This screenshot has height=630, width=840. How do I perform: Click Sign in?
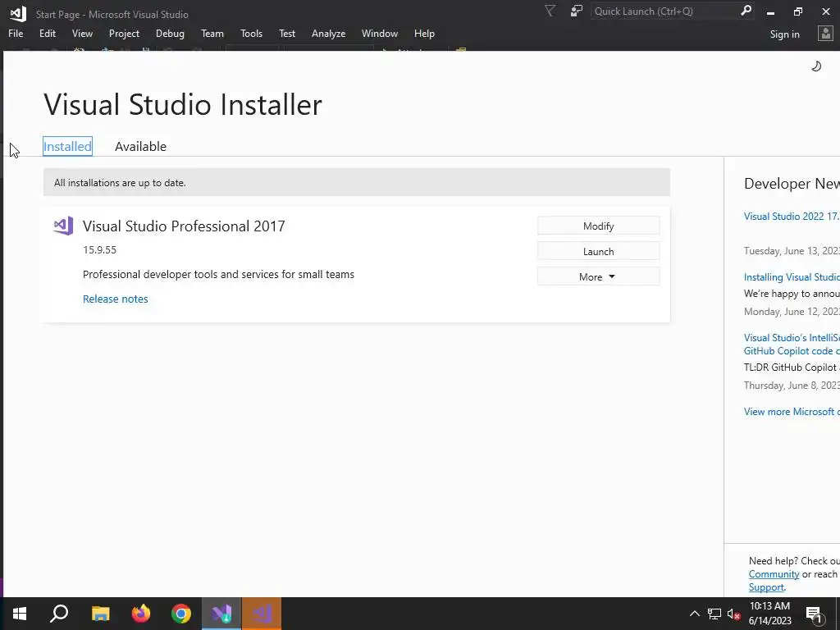[784, 34]
